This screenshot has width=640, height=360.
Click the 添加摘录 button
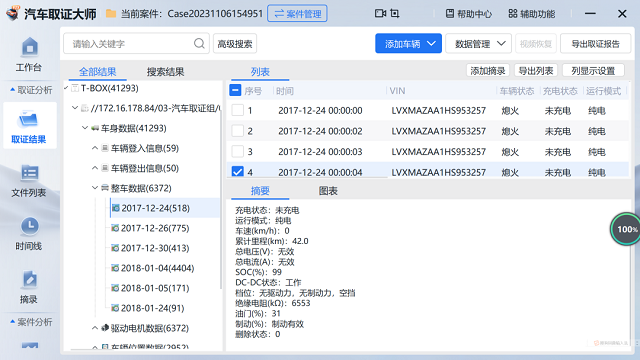488,71
